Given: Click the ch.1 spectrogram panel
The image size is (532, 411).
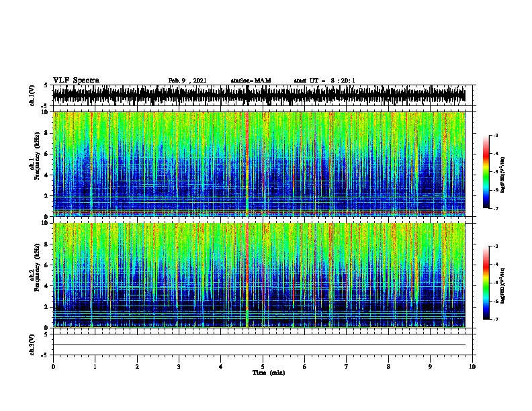Looking at the screenshot, I should [259, 164].
